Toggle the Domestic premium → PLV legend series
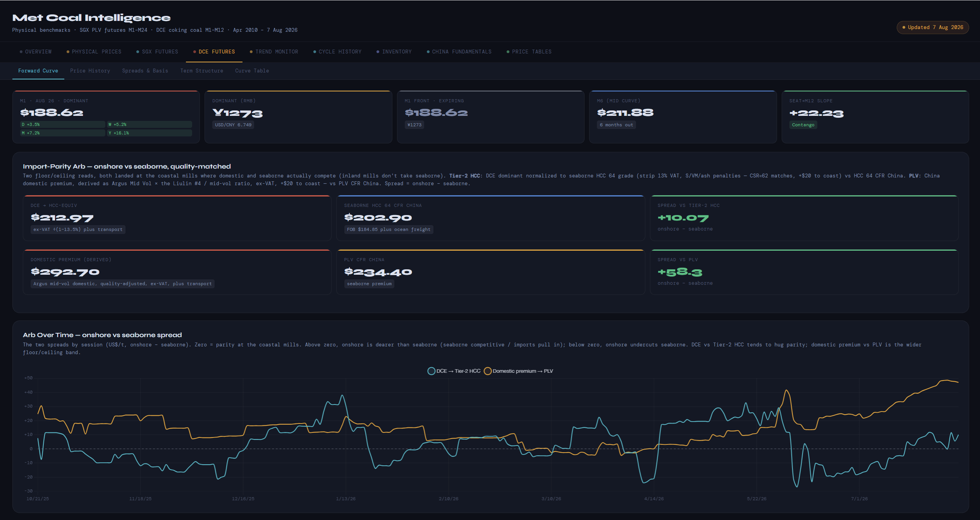980x520 pixels. (x=518, y=371)
